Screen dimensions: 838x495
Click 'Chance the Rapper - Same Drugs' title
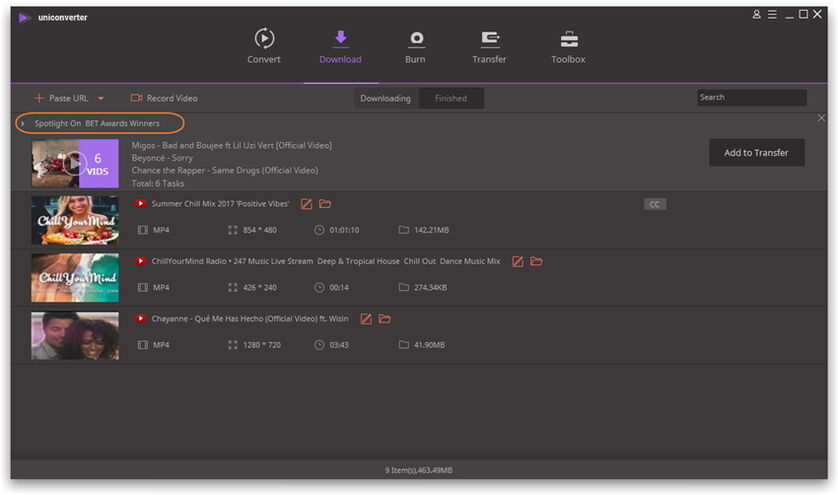click(x=224, y=170)
